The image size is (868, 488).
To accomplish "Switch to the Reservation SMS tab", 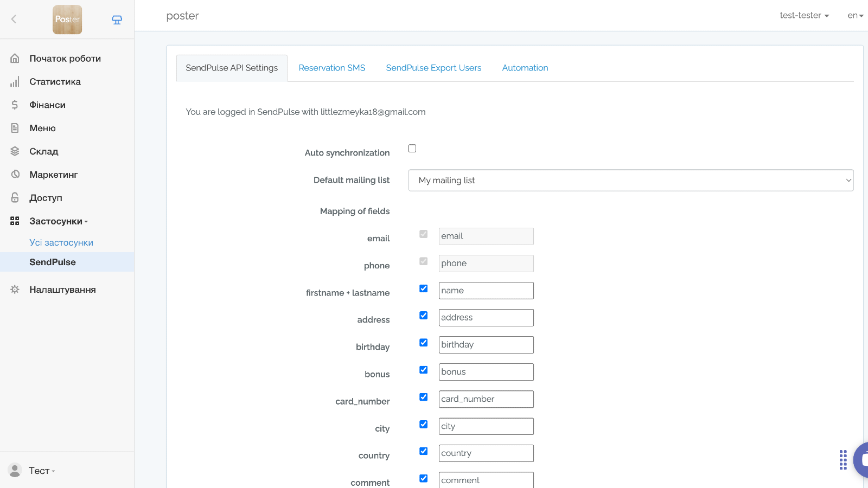I will pos(331,68).
